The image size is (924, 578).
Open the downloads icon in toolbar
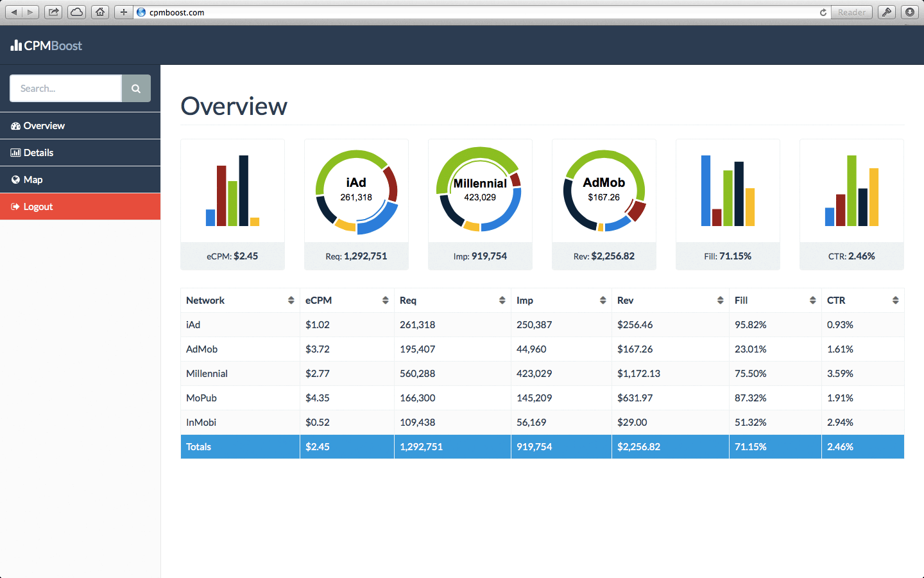(x=910, y=12)
